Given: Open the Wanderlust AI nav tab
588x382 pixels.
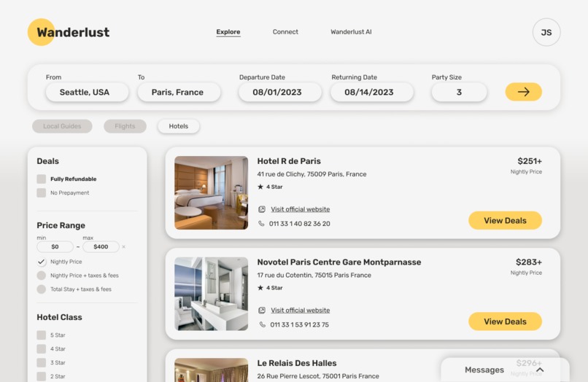Looking at the screenshot, I should (x=351, y=32).
